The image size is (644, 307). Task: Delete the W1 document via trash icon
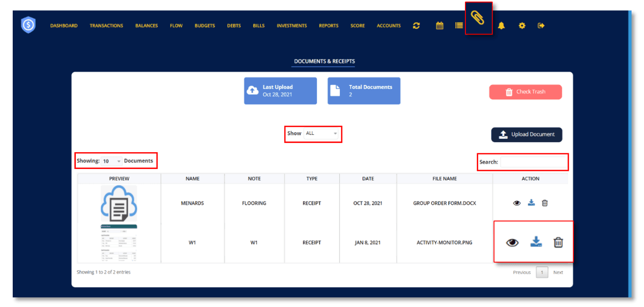pos(559,242)
